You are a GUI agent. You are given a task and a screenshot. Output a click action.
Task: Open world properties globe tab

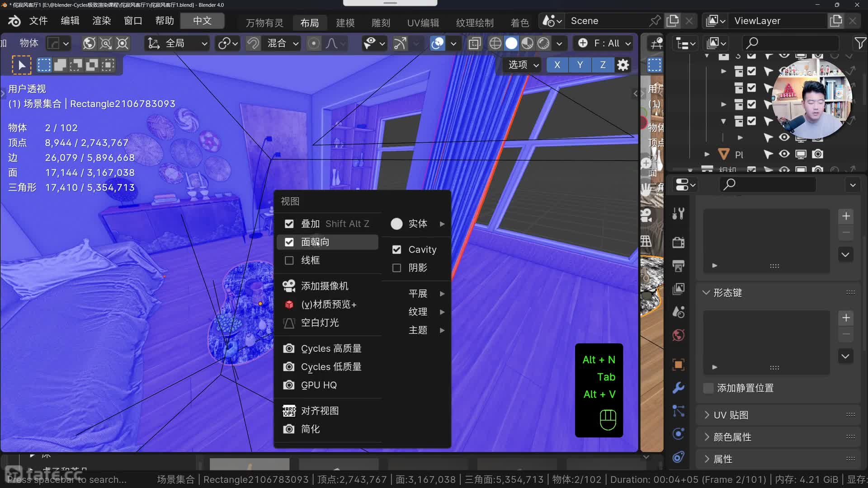point(678,335)
